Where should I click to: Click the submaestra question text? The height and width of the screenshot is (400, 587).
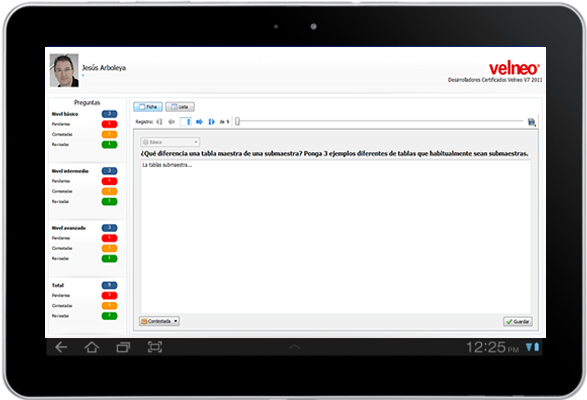pos(334,154)
